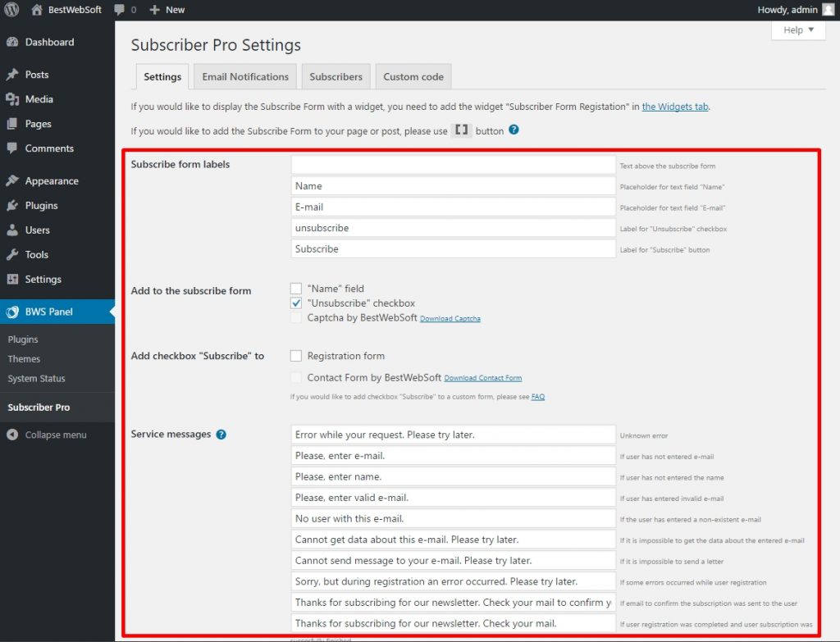Expand the Help dropdown
The image size is (840, 642).
(797, 30)
